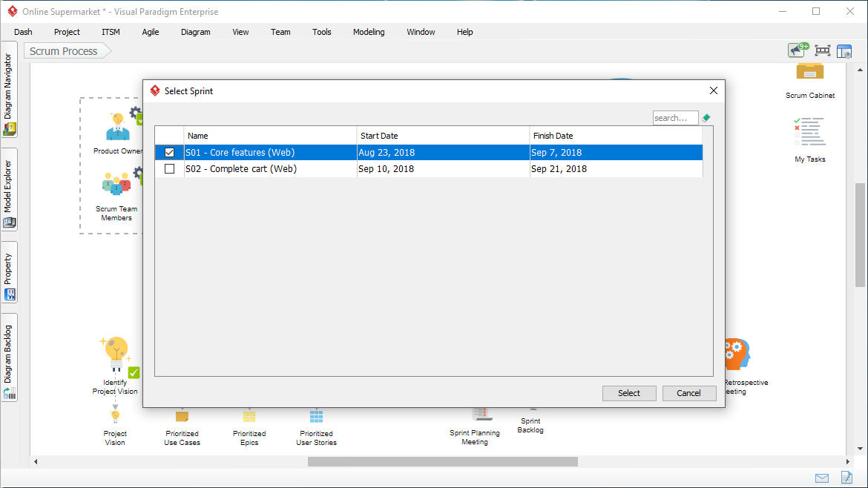The image size is (868, 488).
Task: Click the scroll down arrow
Action: point(860,449)
